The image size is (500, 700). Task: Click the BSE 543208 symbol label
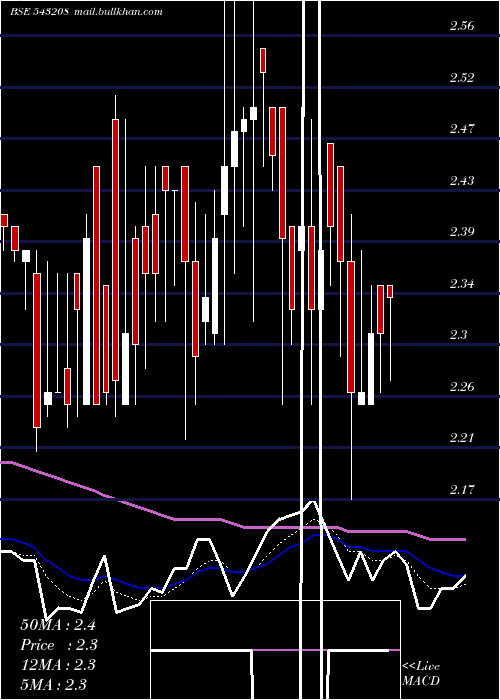click(x=39, y=12)
